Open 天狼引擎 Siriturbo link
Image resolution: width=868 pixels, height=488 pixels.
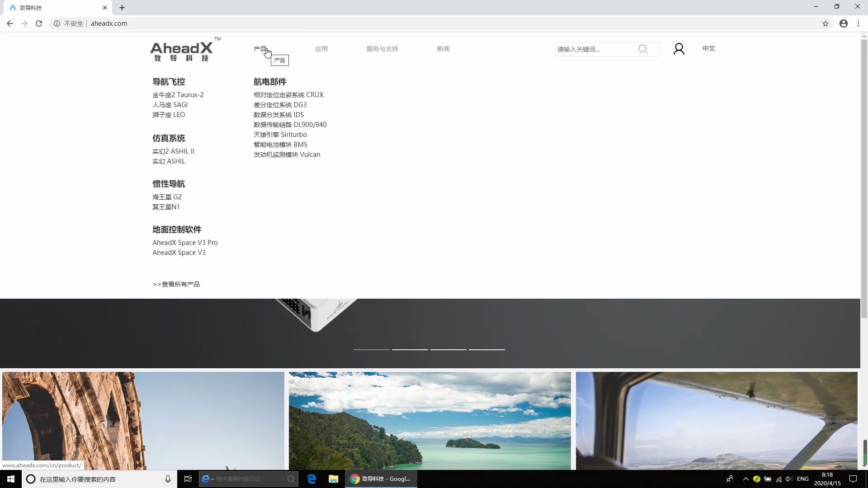(280, 135)
